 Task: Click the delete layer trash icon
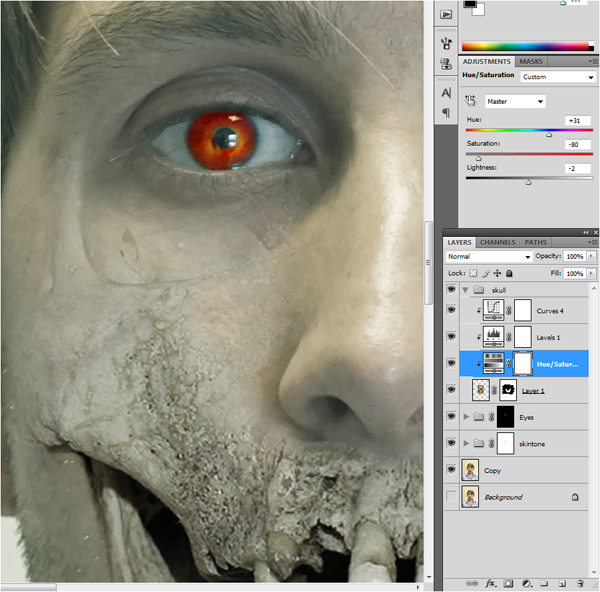click(x=580, y=584)
